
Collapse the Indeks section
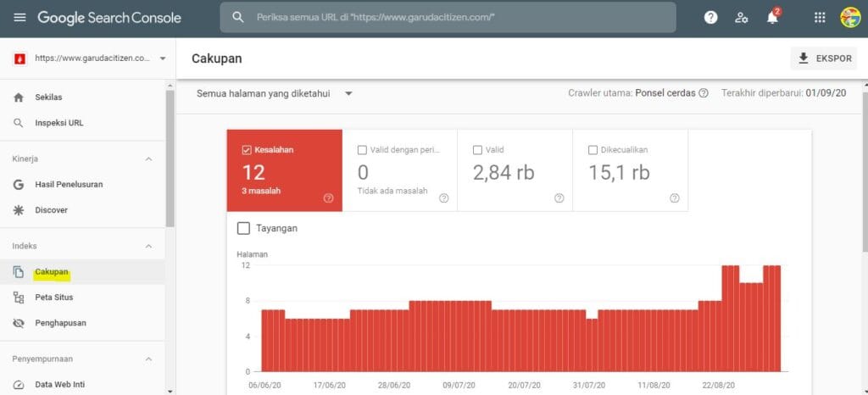(148, 246)
